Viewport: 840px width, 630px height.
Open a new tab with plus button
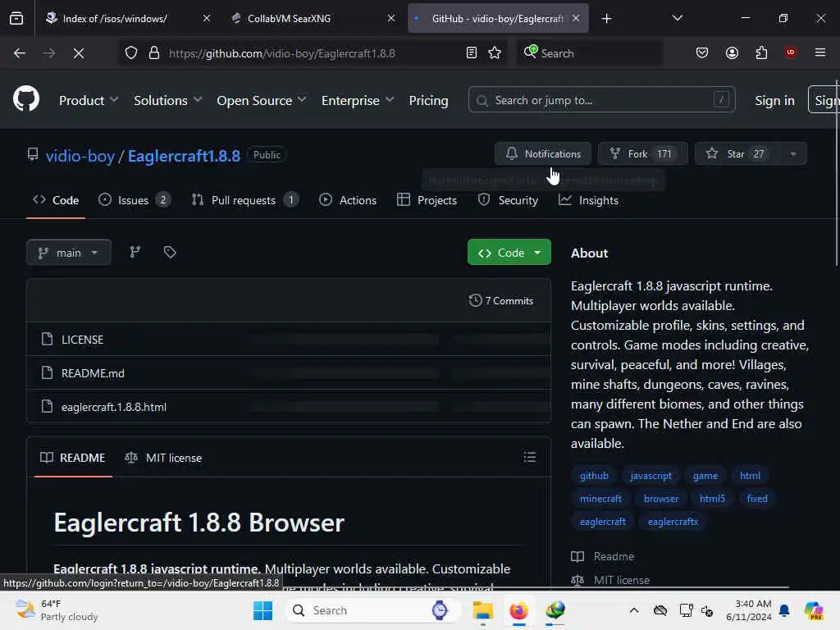[x=606, y=19]
